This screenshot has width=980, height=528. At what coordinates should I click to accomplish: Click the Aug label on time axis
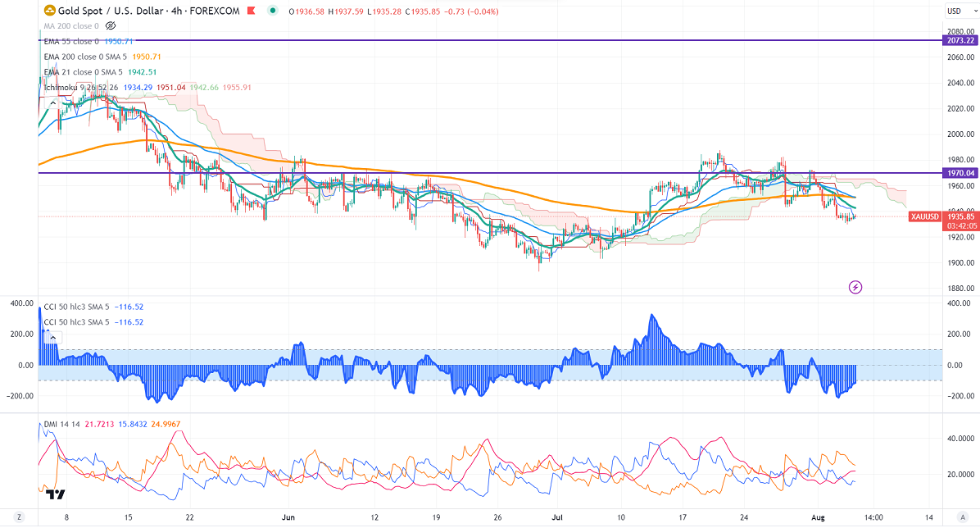pos(818,517)
